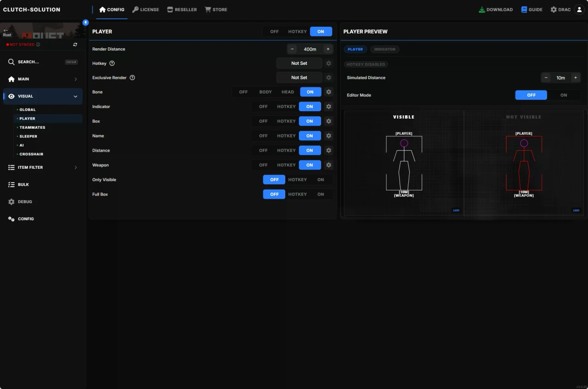Select the INDICATOR preview tab
Viewport: 588px width, 389px height.
(x=384, y=49)
